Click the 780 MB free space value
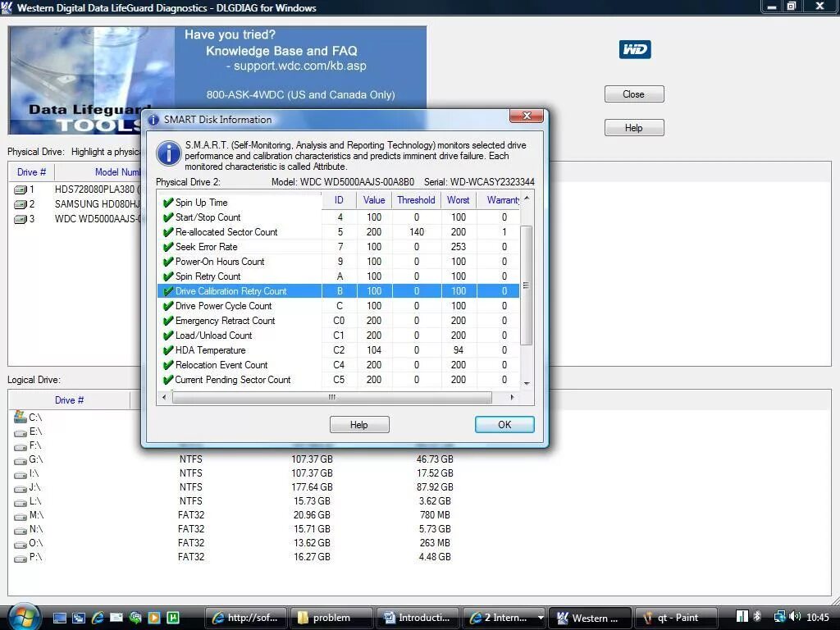This screenshot has height=630, width=840. (x=435, y=515)
